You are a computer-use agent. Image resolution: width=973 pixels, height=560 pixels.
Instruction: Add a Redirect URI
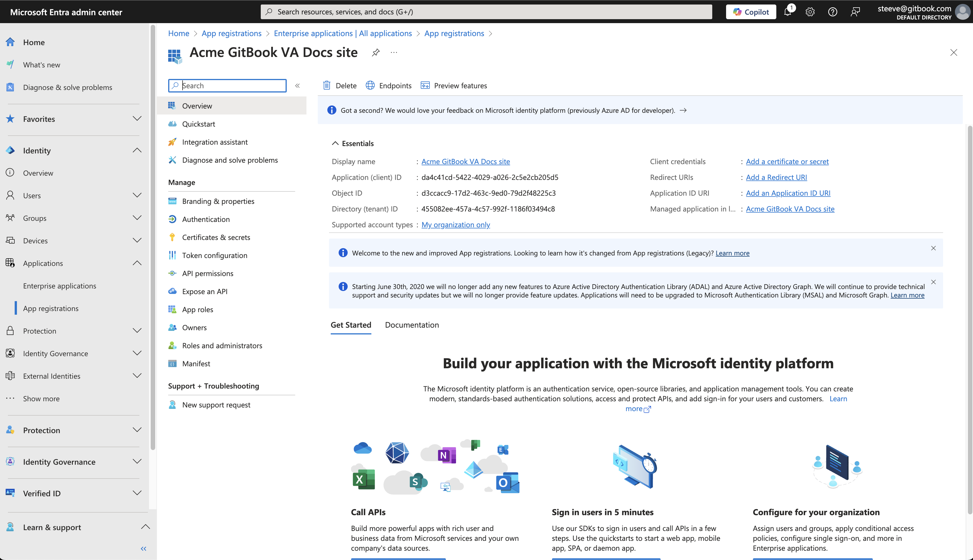tap(776, 177)
